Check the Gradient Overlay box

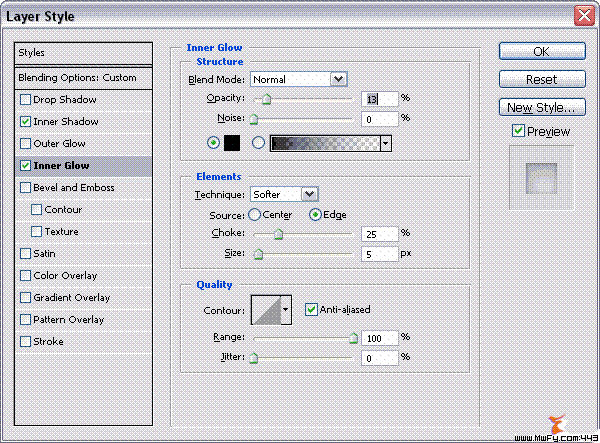pos(25,298)
